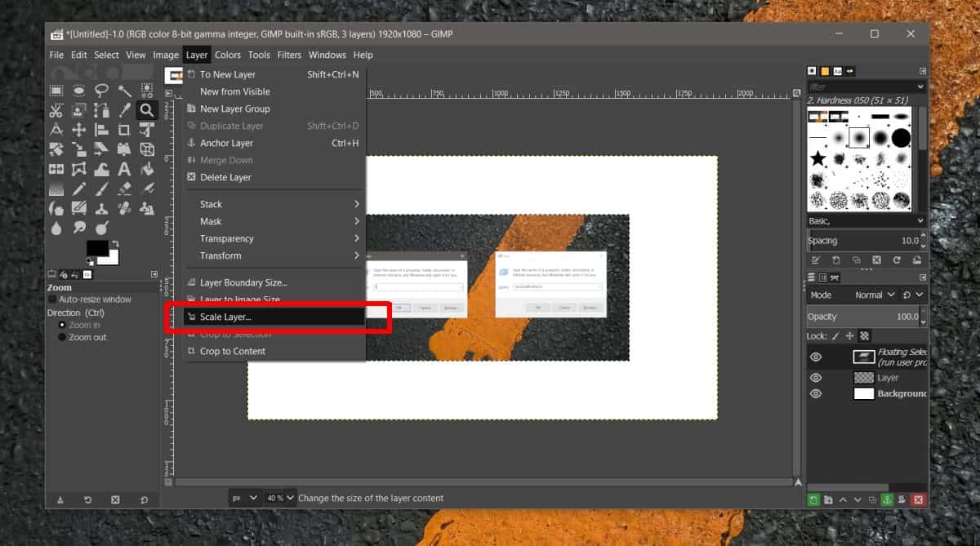Screen dimensions: 980x546
Task: Open the Colors menu
Action: coord(228,55)
